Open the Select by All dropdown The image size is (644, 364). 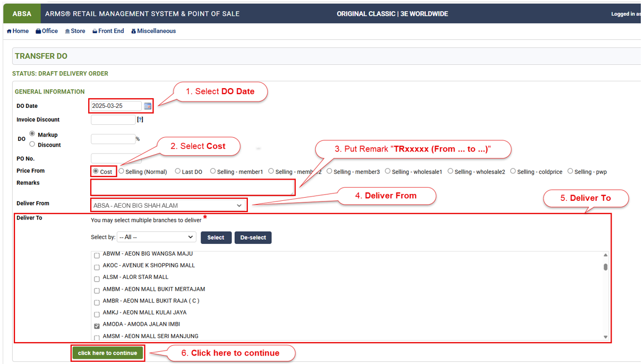(x=156, y=237)
